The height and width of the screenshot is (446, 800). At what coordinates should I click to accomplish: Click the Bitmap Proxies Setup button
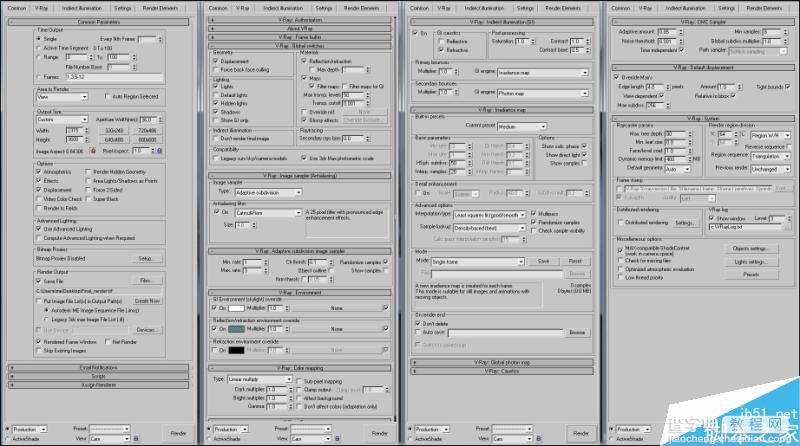[x=145, y=259]
